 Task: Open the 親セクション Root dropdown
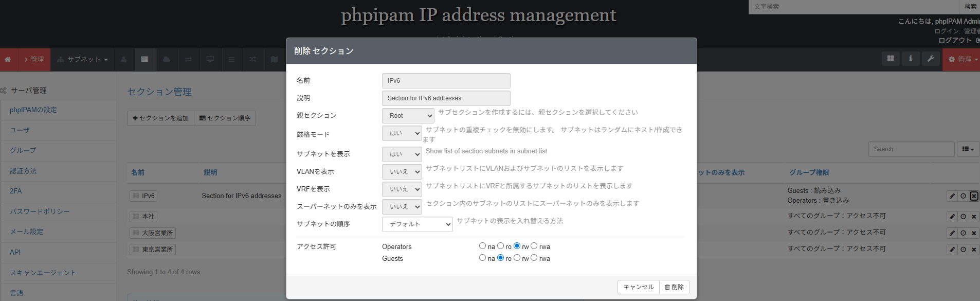pos(408,116)
